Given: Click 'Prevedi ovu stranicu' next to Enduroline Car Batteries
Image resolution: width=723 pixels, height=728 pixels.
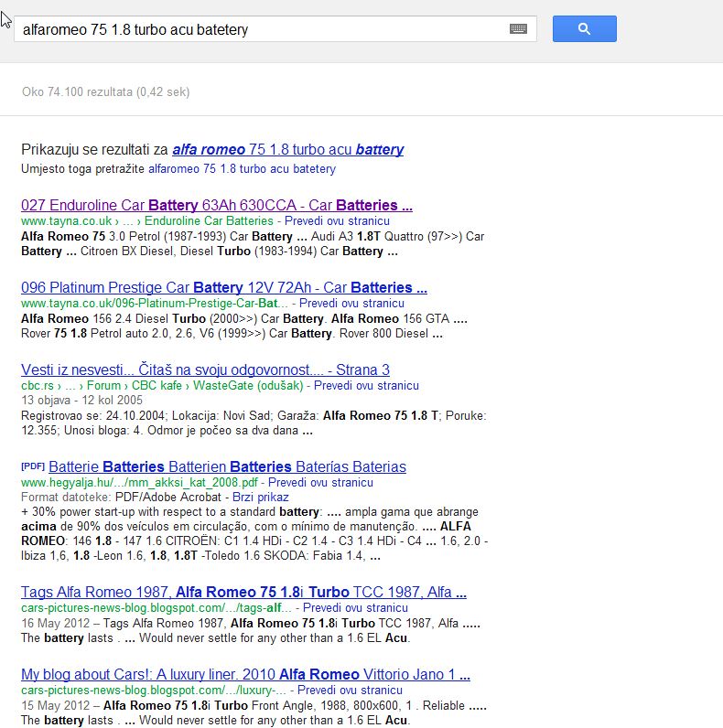Looking at the screenshot, I should 337,221.
